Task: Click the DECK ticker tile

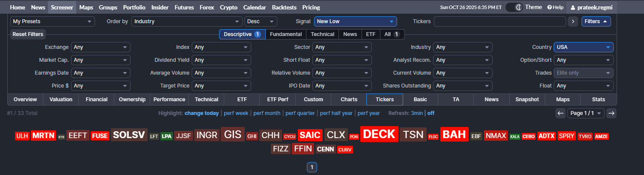Action: click(x=379, y=134)
